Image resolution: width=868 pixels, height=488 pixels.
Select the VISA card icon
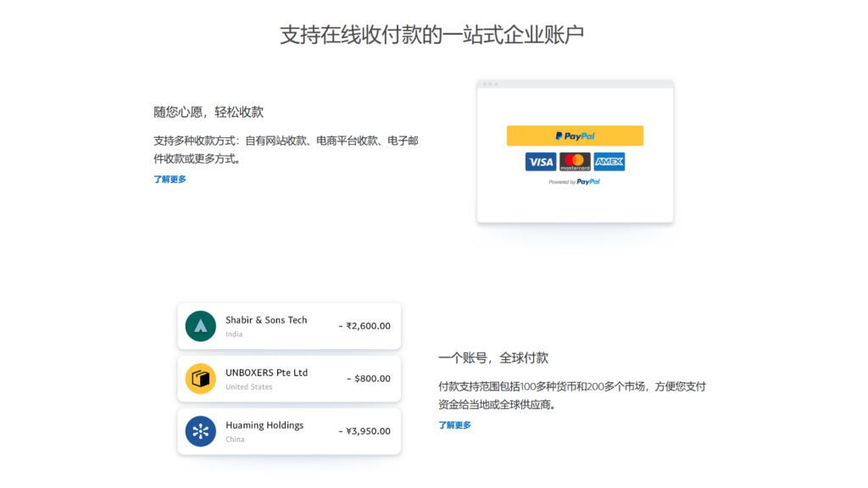tap(540, 161)
